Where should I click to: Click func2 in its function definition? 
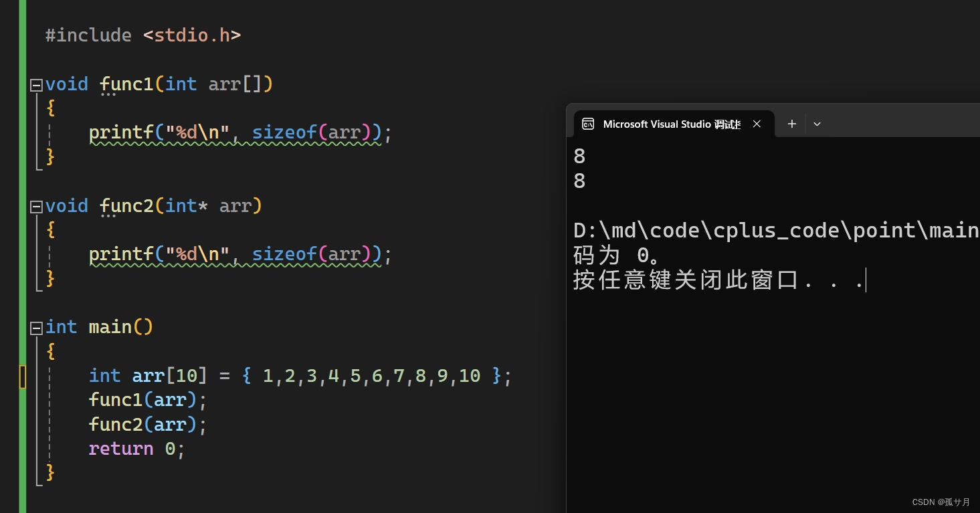point(126,205)
